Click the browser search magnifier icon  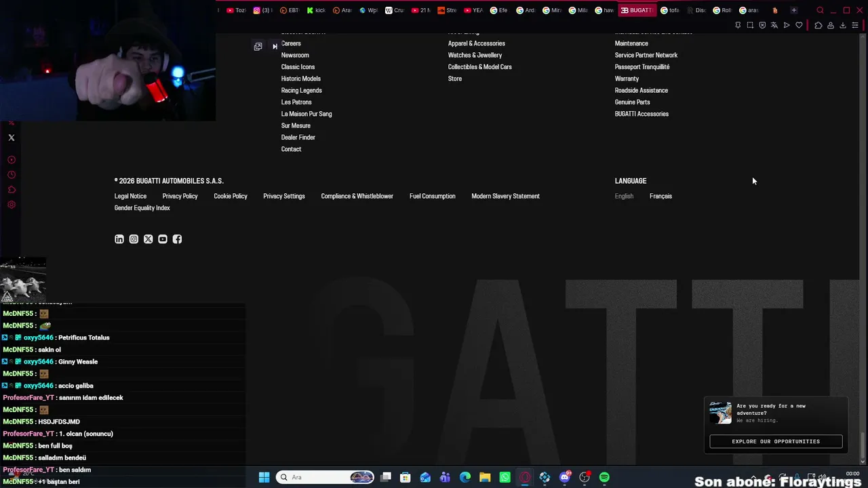click(820, 10)
